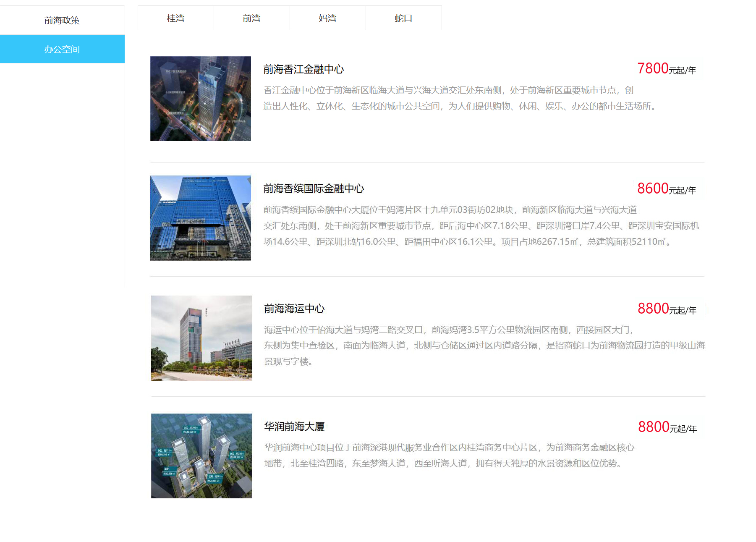Select the 妈湾 district tab
Screen dimensions: 756x542
[x=327, y=18]
